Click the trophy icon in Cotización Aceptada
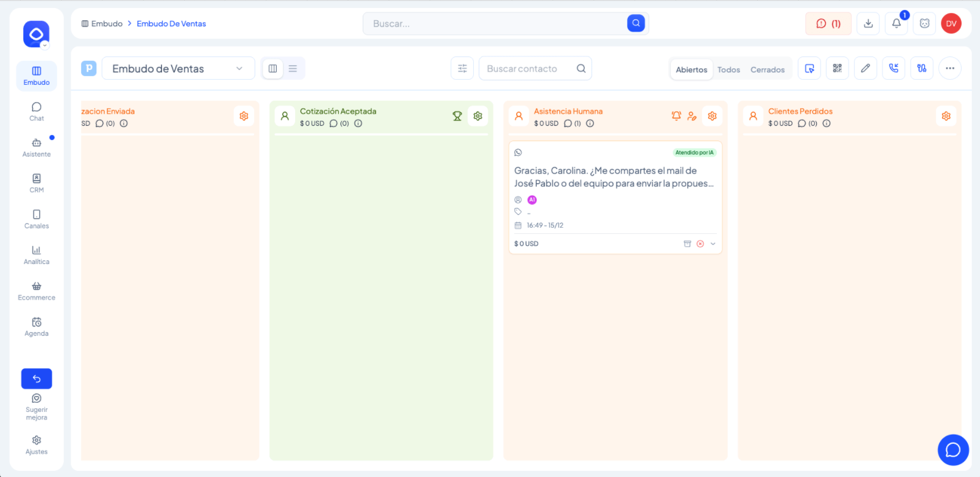 457,116
